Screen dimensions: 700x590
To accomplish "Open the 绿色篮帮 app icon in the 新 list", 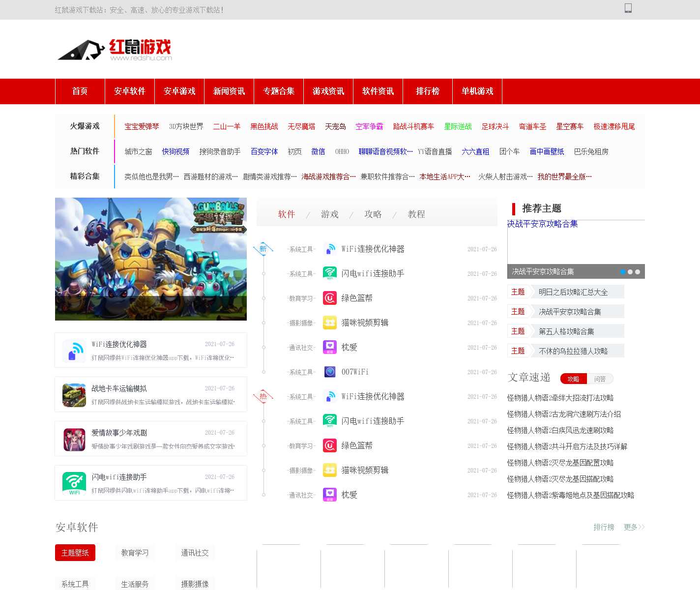I will [330, 298].
